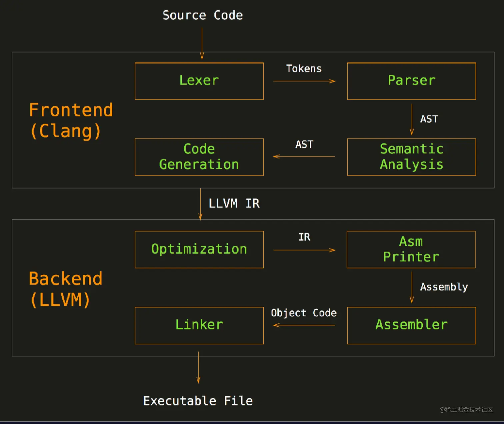Viewport: 504px width, 424px height.
Task: Click the Tokens arrow label
Action: pos(304,69)
